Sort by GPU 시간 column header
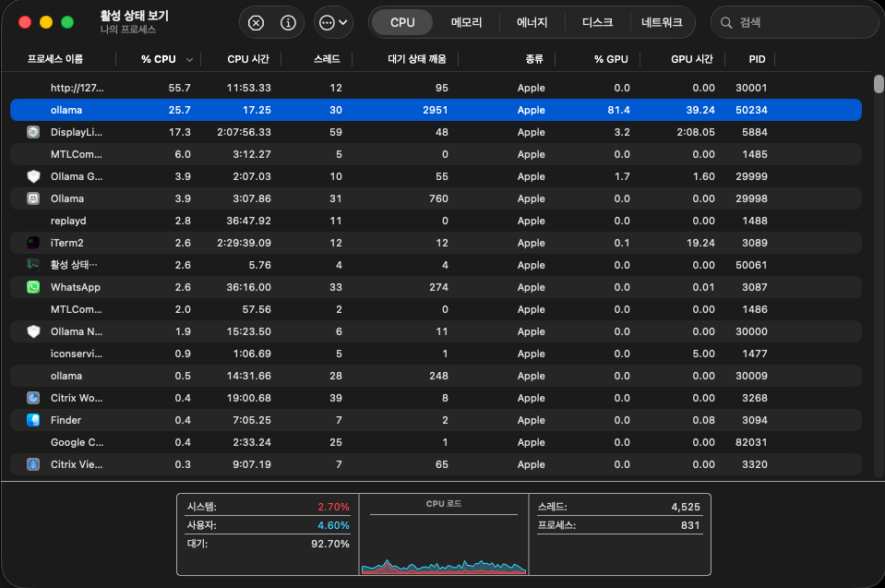This screenshot has width=885, height=588. coord(691,59)
